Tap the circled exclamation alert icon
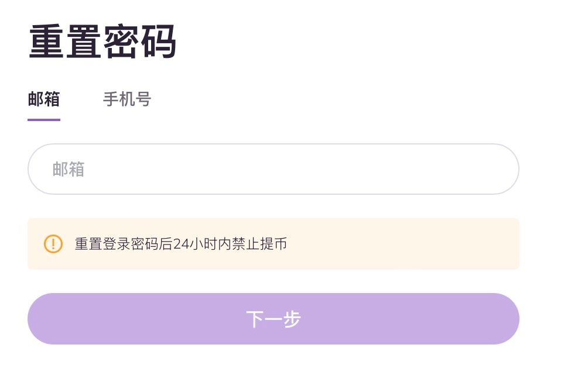Image resolution: width=588 pixels, height=372 pixels. click(x=53, y=244)
